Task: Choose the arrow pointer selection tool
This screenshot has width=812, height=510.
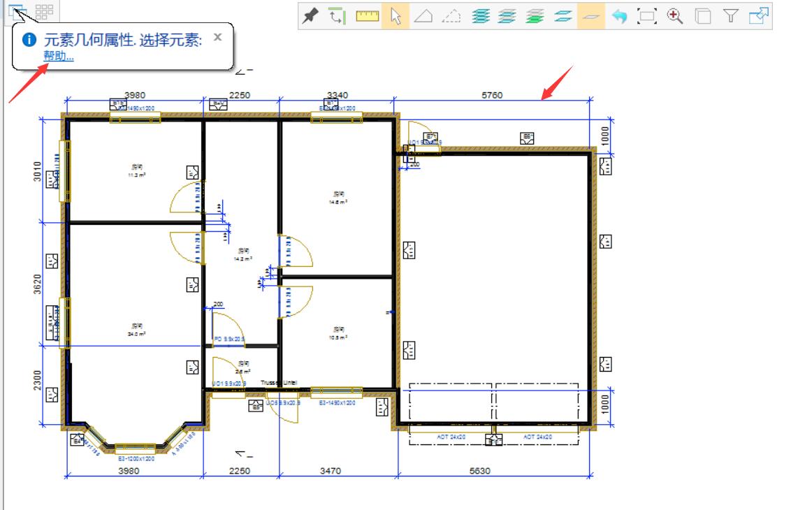Action: [x=396, y=16]
